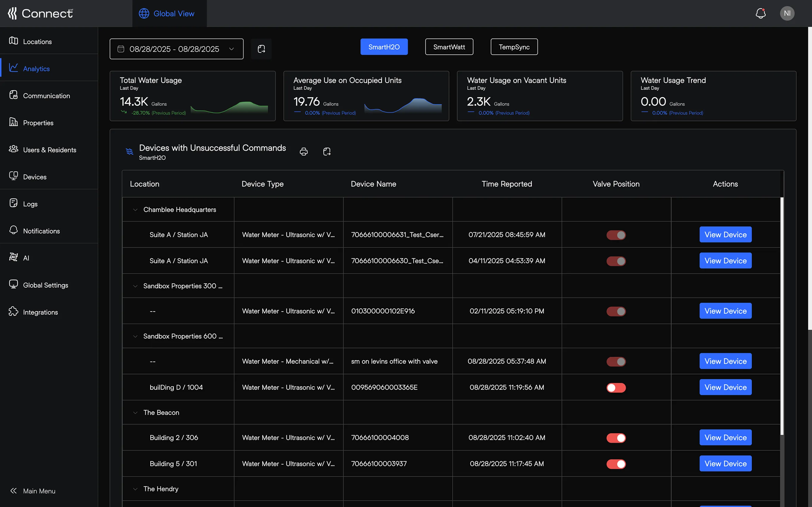Switch to the SmartWatt tab
812x507 pixels.
point(449,47)
